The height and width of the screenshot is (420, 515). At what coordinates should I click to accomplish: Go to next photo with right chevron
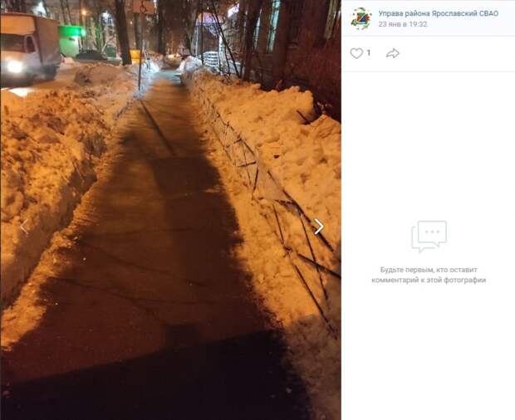pos(319,227)
